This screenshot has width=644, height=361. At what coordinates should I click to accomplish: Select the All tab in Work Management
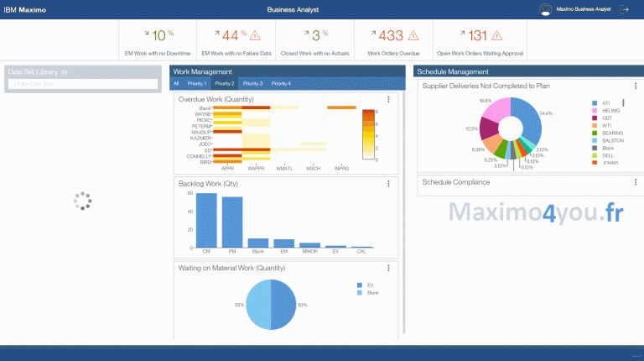pos(176,83)
